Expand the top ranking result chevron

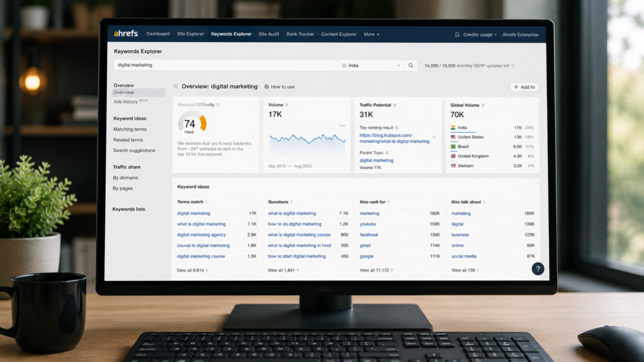click(434, 138)
